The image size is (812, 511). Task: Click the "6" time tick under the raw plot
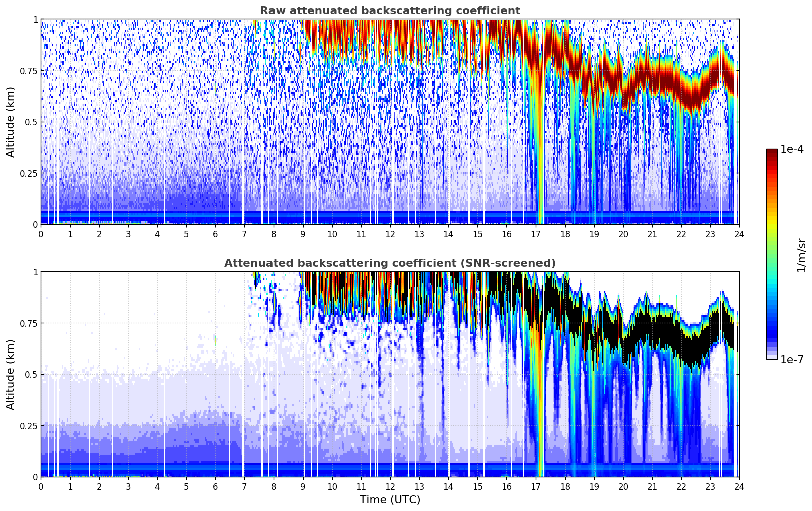(215, 234)
